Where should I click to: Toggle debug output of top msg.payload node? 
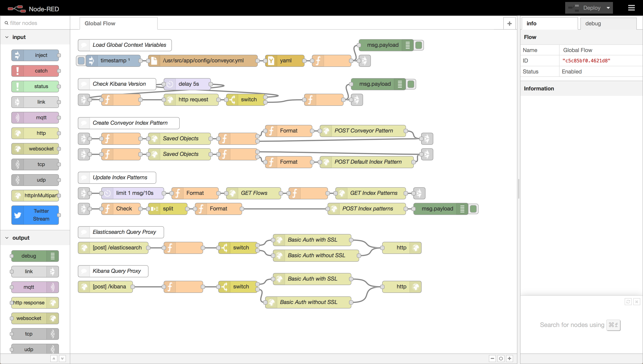(x=418, y=45)
